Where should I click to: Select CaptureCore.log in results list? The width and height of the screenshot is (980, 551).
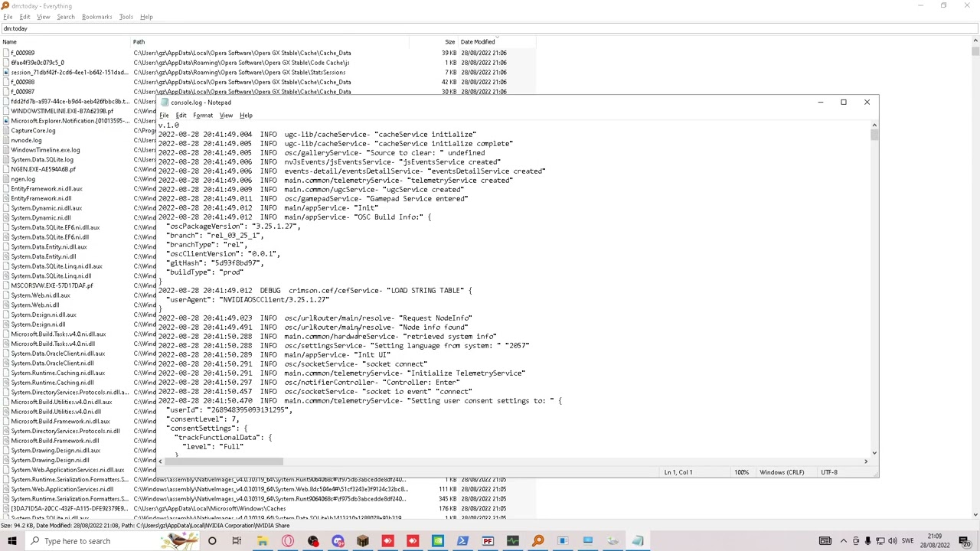[33, 131]
